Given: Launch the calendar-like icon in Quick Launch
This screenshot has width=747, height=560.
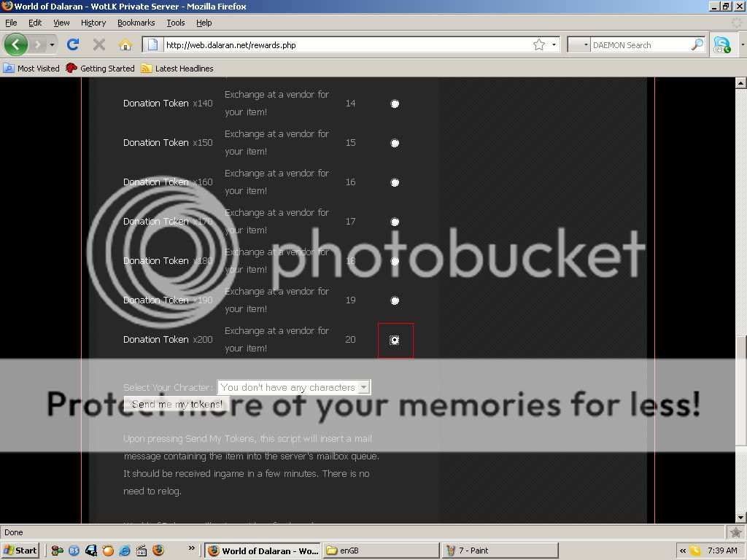Looking at the screenshot, I should (x=142, y=551).
